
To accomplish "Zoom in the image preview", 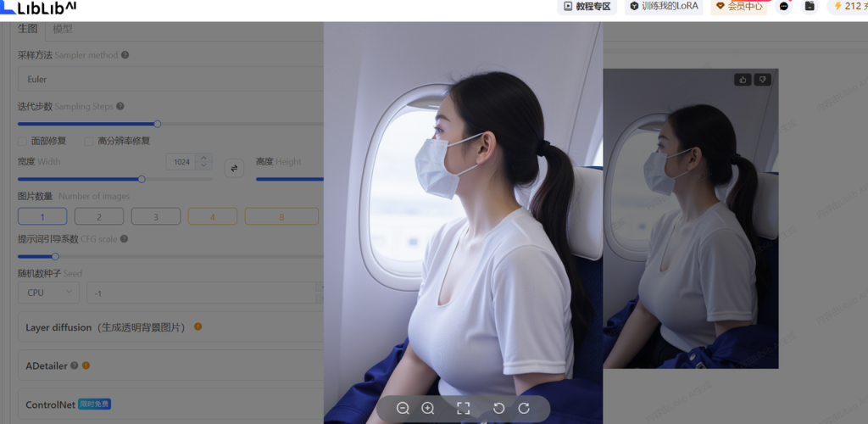I will 428,408.
